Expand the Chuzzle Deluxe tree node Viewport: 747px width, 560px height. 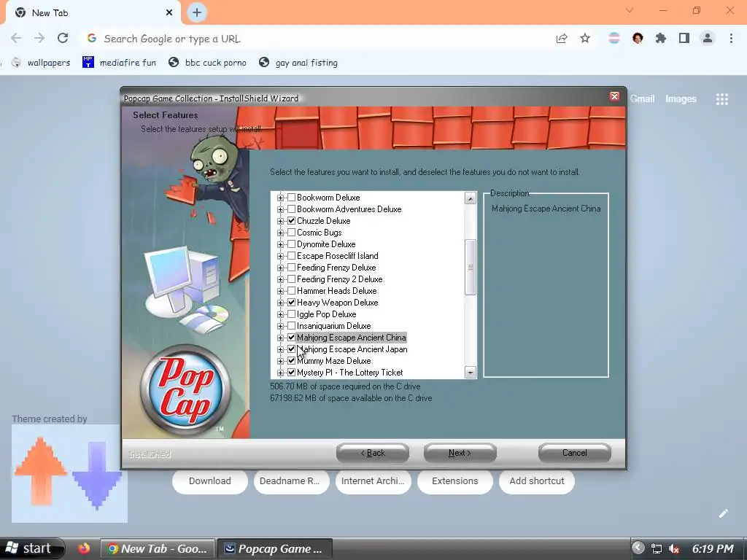281,222
